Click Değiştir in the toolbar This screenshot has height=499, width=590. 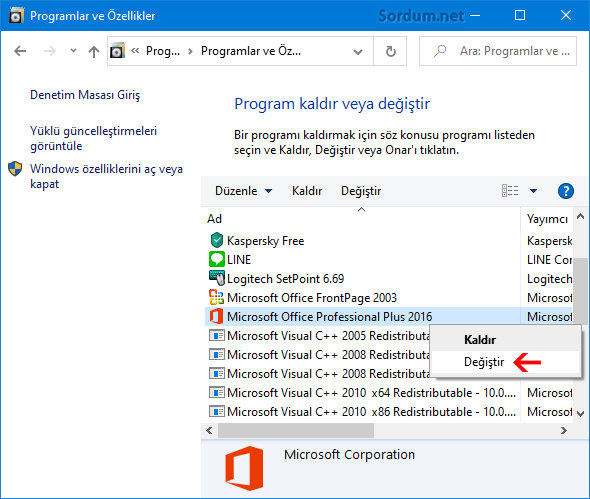click(361, 191)
